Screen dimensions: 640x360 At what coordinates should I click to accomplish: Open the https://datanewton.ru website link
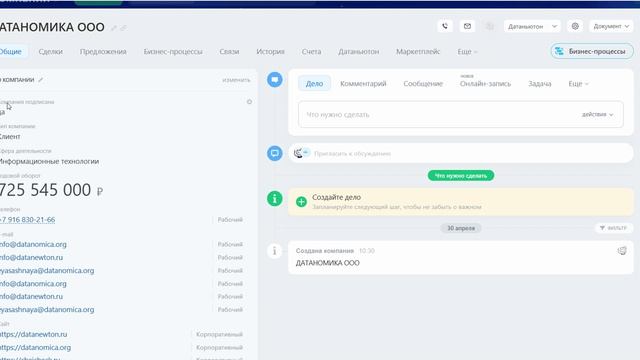point(33,334)
